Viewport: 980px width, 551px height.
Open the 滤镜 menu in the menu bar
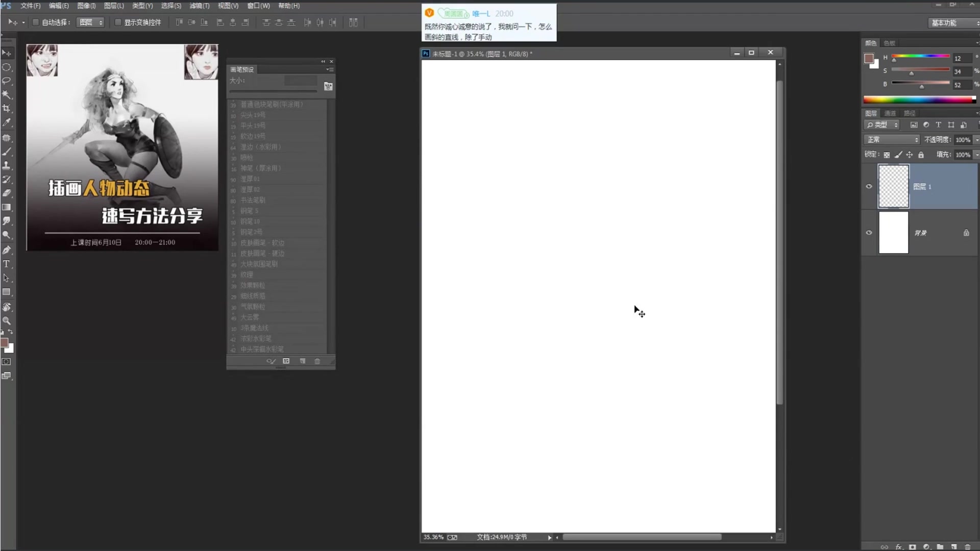pos(199,6)
